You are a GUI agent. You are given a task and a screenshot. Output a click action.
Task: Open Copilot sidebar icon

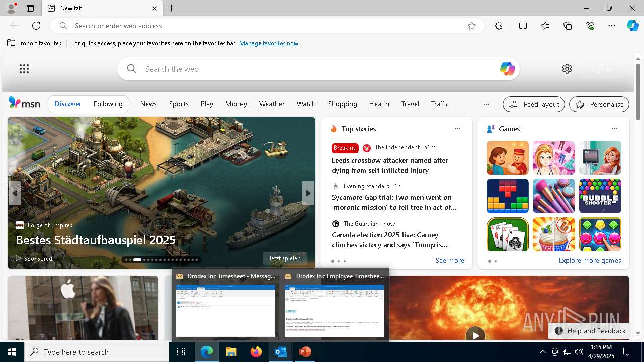[632, 26]
